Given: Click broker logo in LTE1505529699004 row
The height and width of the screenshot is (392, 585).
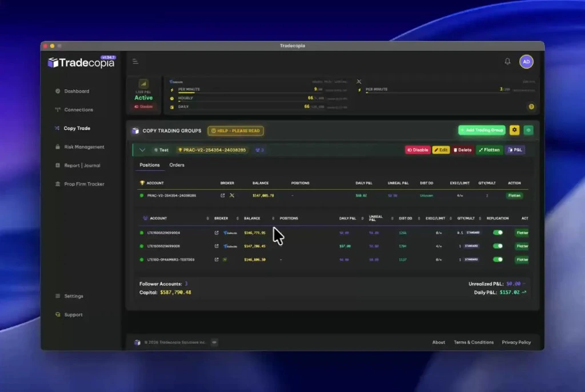Looking at the screenshot, I should (230, 233).
